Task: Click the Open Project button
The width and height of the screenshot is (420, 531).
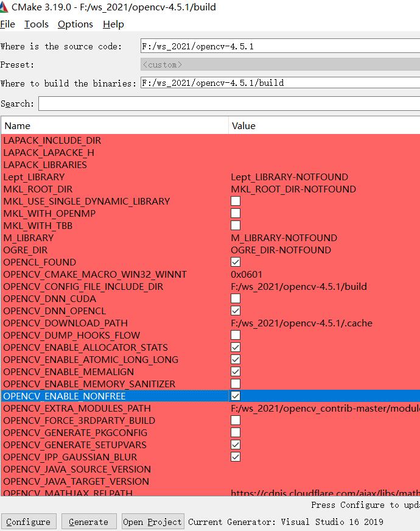Action: pyautogui.click(x=153, y=522)
